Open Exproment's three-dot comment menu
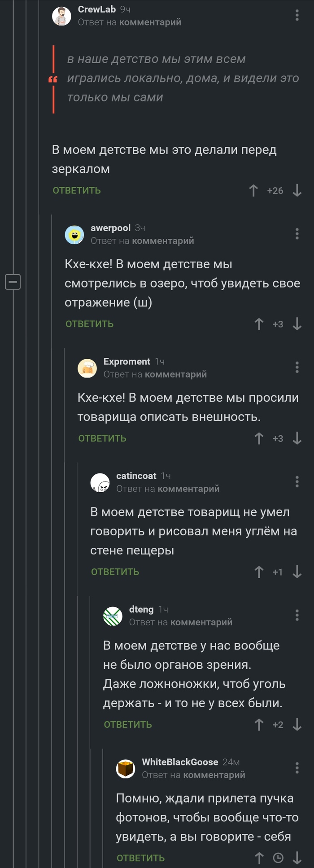This screenshot has height=868, width=314. (x=297, y=367)
